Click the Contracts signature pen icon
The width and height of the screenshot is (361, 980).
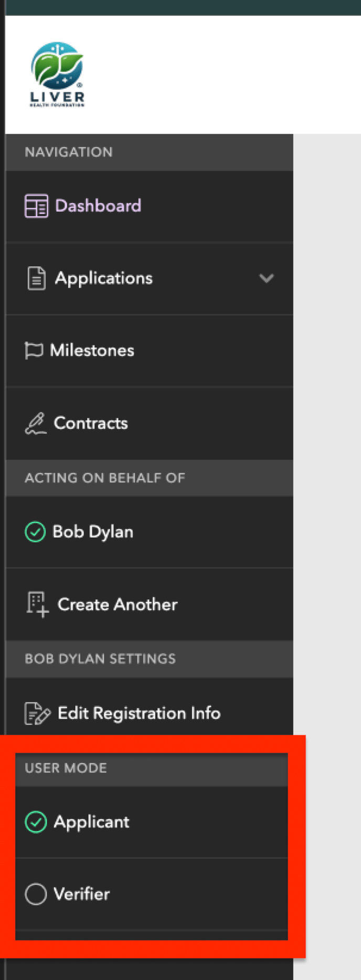pyautogui.click(x=36, y=423)
